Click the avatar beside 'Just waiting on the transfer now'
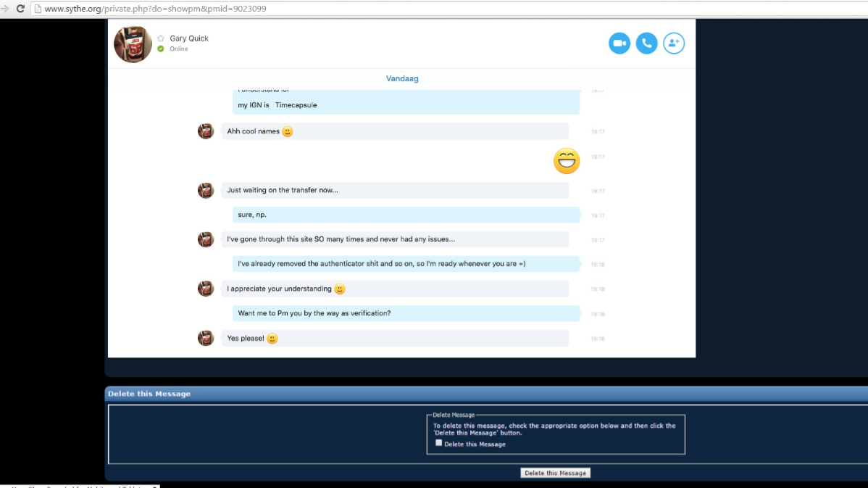This screenshot has width=868, height=488. 206,190
